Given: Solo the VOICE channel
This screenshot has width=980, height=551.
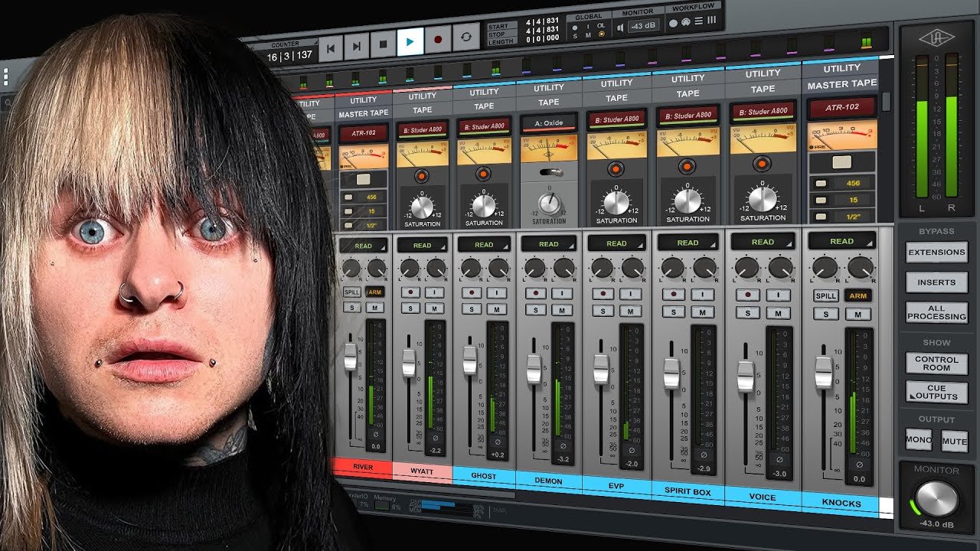Looking at the screenshot, I should coord(747,313).
